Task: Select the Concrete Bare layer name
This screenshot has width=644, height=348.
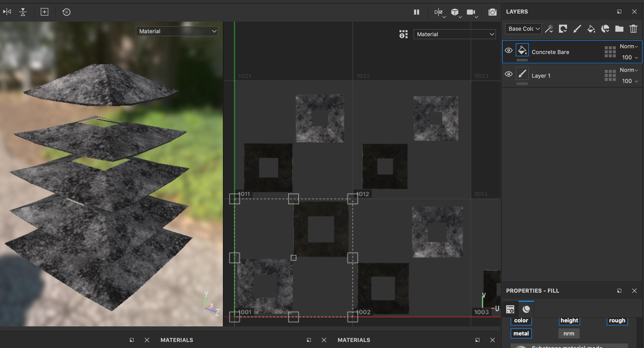Action: (x=550, y=52)
